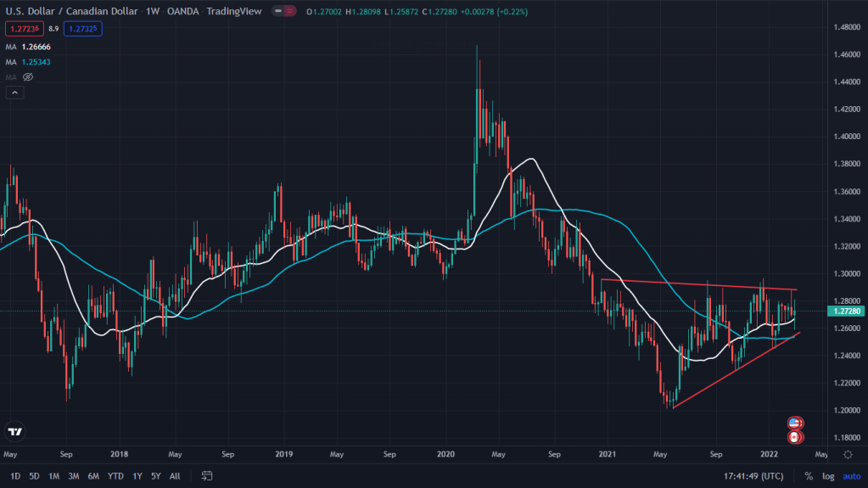Collapse the indicator legend with the chevron
Viewport: 868px width, 488px height.
(14, 93)
